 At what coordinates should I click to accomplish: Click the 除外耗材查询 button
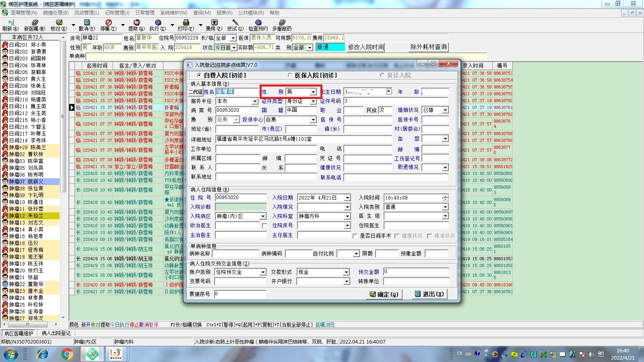click(x=429, y=47)
